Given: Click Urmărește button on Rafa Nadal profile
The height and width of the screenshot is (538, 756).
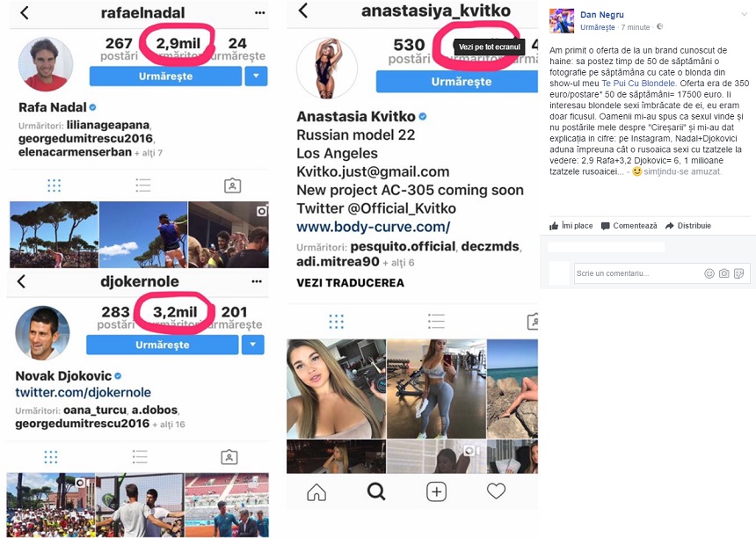Looking at the screenshot, I should [x=165, y=76].
